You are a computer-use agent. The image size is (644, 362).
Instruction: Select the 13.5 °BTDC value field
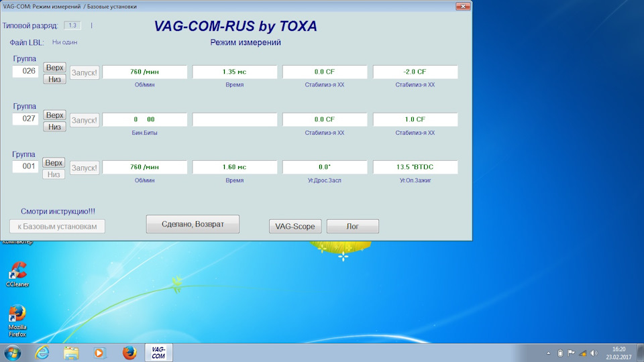[415, 167]
